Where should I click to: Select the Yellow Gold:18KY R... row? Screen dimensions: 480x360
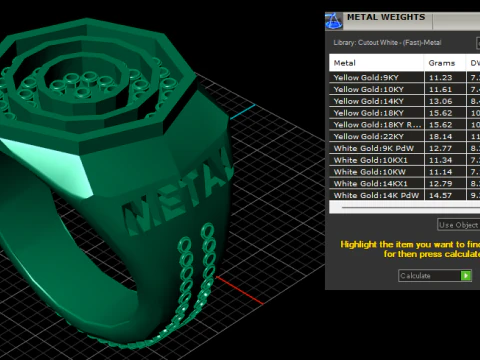[405, 125]
